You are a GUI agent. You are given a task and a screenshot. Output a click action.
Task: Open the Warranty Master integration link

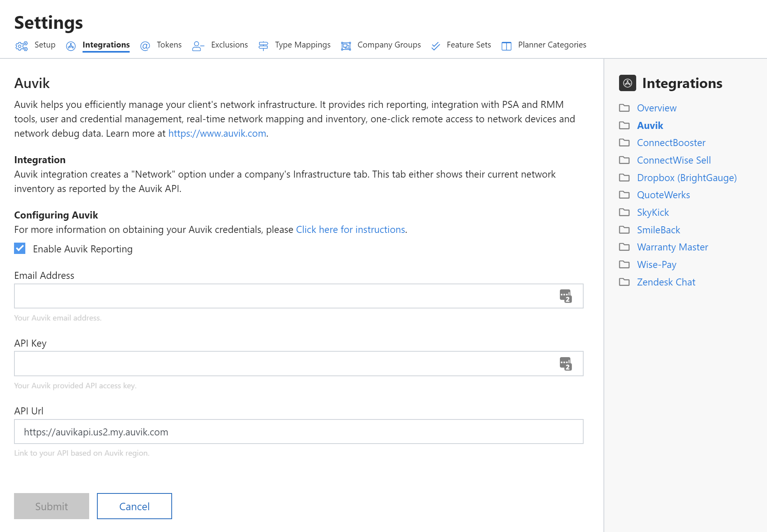(x=672, y=247)
